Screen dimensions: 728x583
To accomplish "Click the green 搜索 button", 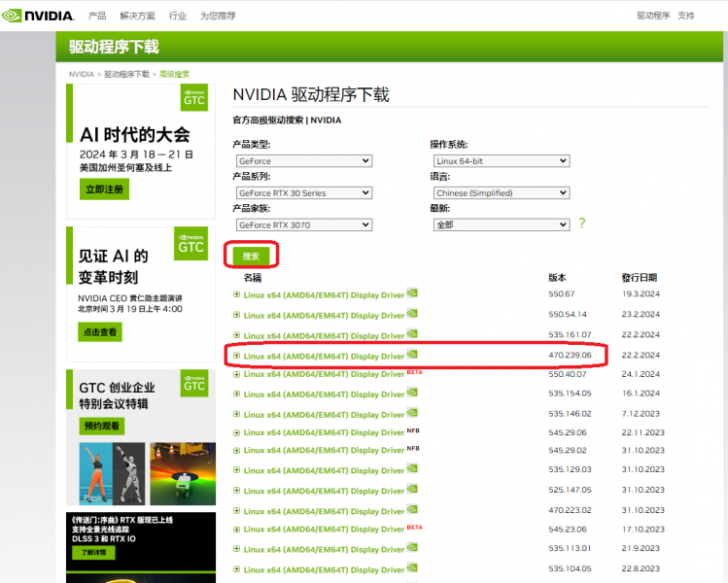I will 251,256.
